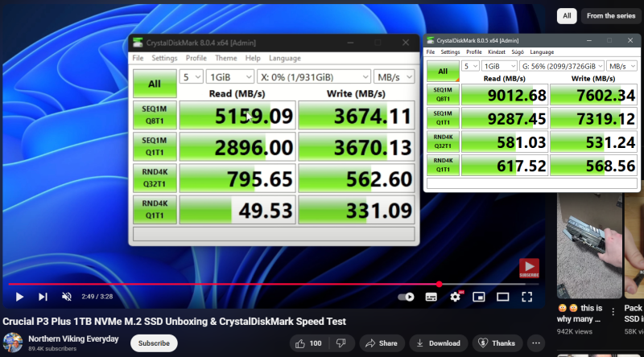Click the CrystalDiskMark 8.0.5 title bar icon
This screenshot has height=357, width=644.
(430, 40)
